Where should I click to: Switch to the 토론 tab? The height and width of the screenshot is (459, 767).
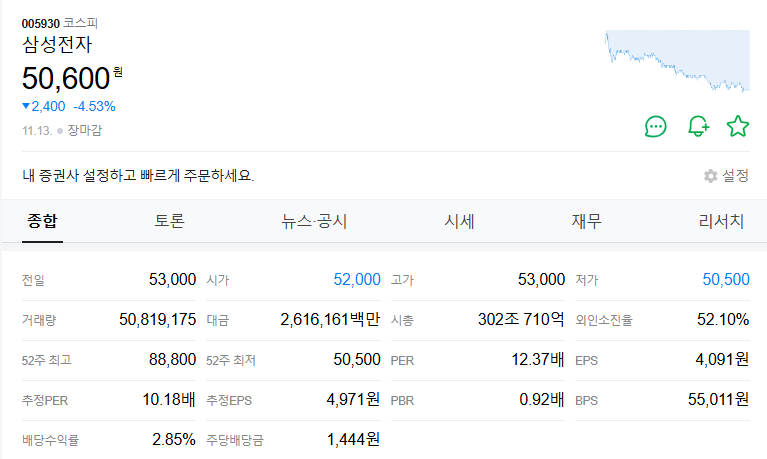[169, 221]
